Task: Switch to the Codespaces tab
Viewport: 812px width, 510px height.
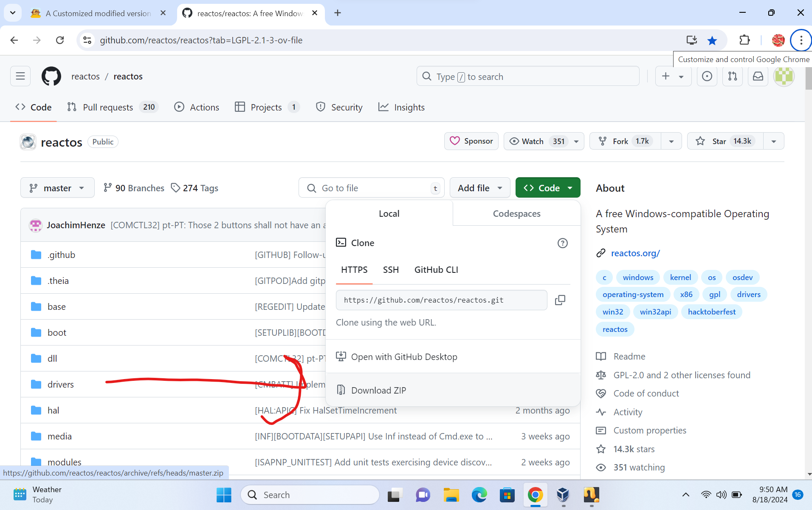Action: 516,214
